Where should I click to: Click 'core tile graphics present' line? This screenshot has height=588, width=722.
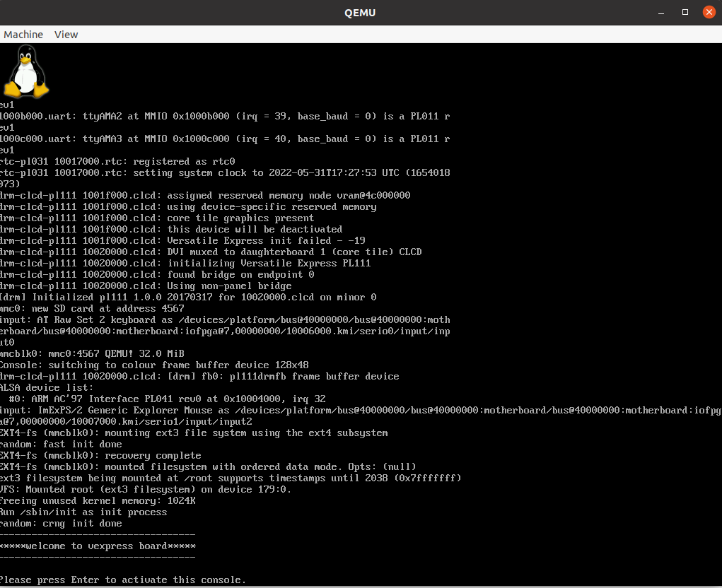pyautogui.click(x=157, y=218)
